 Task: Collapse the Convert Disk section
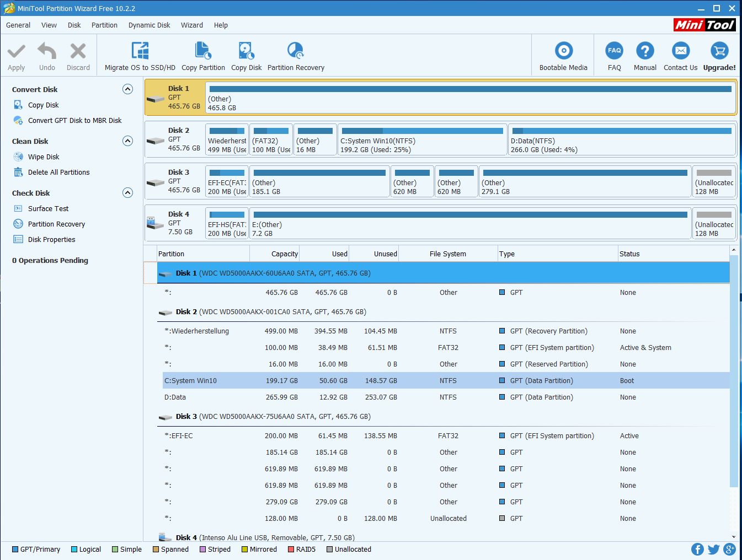coord(127,89)
